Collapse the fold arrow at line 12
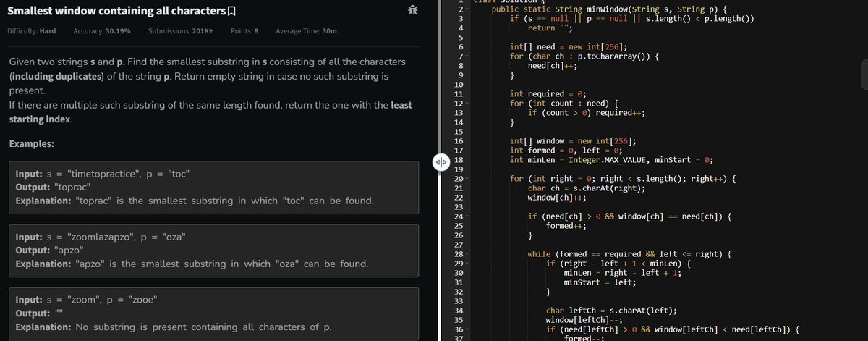 467,104
